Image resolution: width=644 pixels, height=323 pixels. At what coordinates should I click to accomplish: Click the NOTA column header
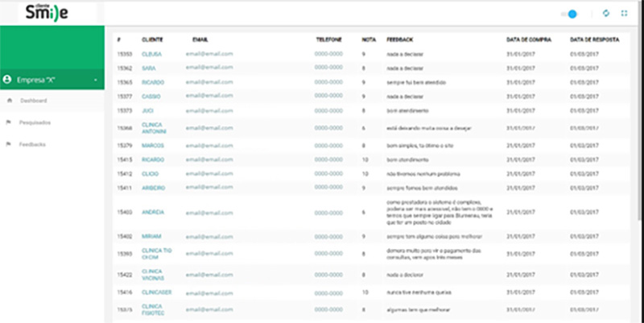pos(369,39)
